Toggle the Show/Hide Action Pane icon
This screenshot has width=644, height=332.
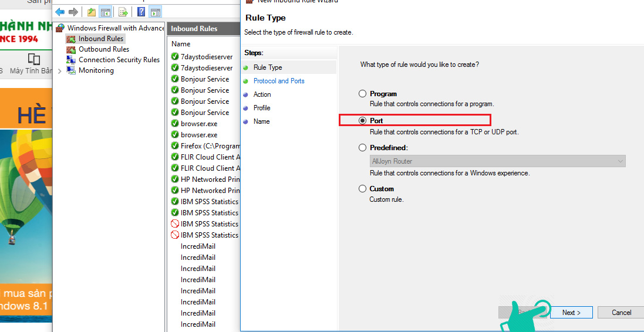pos(155,12)
